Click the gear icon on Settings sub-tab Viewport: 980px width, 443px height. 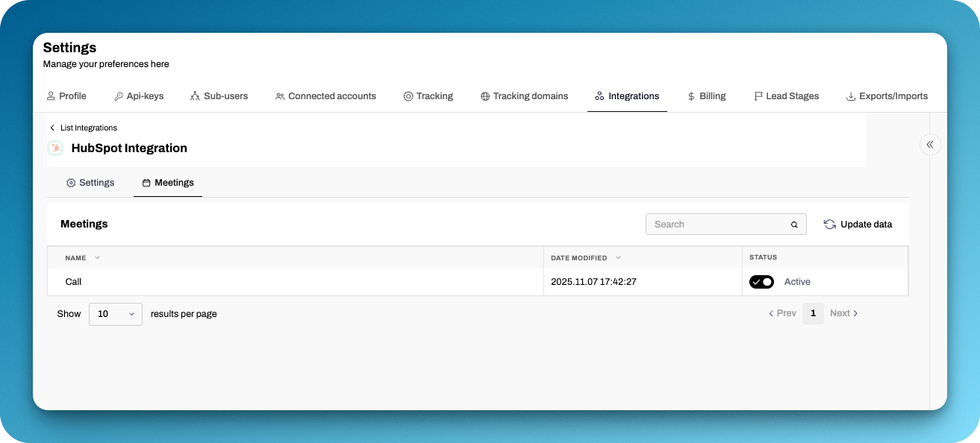tap(71, 183)
